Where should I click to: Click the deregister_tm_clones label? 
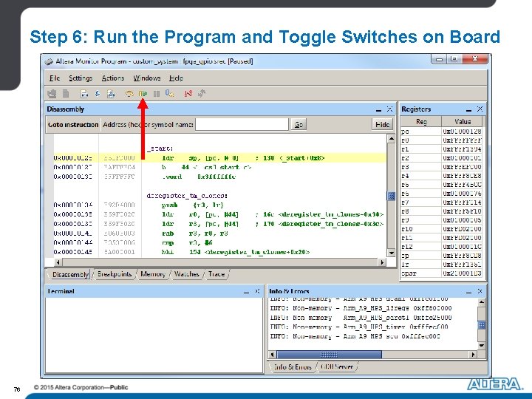187,196
